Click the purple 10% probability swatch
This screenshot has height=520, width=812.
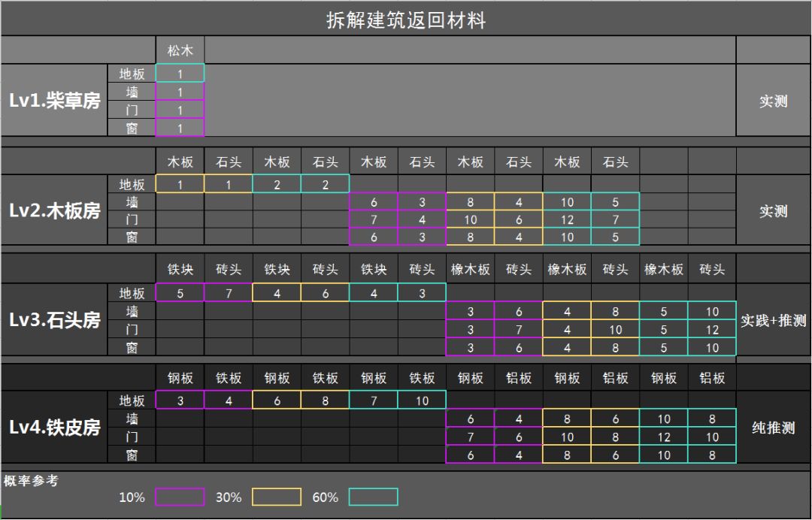click(180, 497)
